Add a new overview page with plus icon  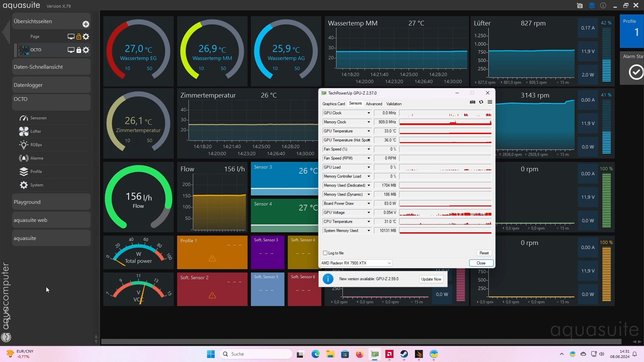pos(86,24)
